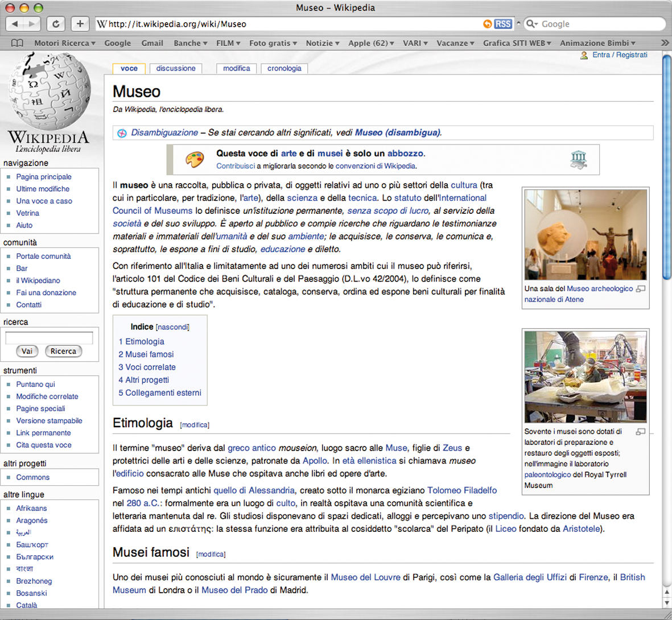The width and height of the screenshot is (672, 620).
Task: Click the Ricerca button in the sidebar
Action: tap(63, 352)
